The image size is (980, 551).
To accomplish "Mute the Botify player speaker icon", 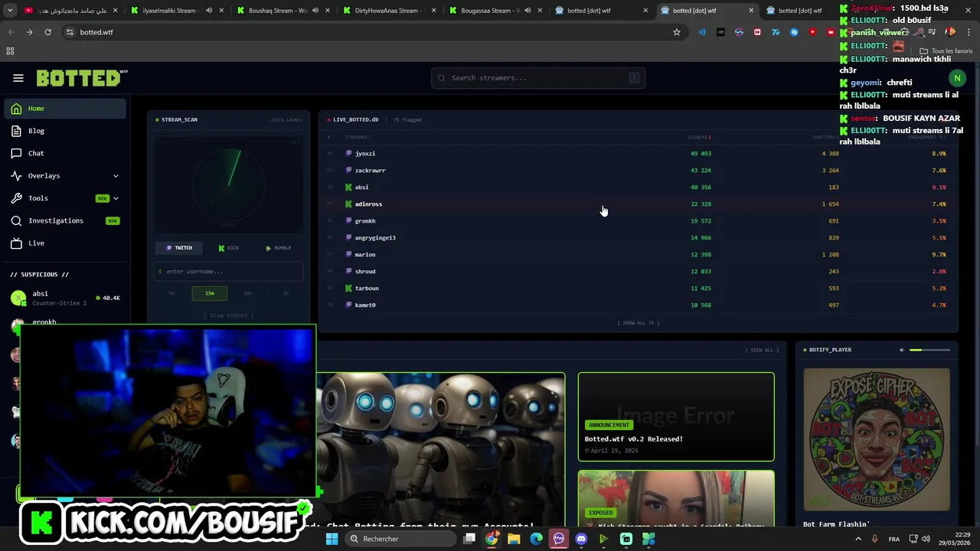I will [901, 350].
